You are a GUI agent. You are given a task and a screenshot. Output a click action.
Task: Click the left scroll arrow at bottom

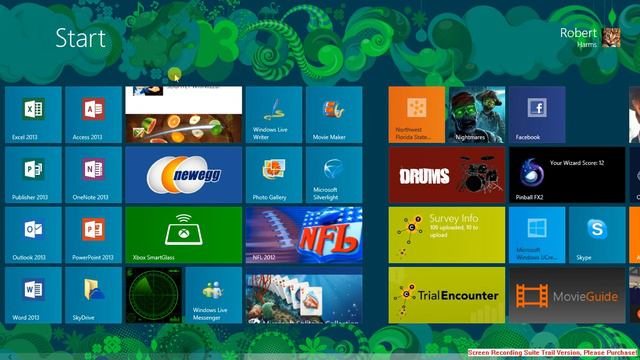10,357
